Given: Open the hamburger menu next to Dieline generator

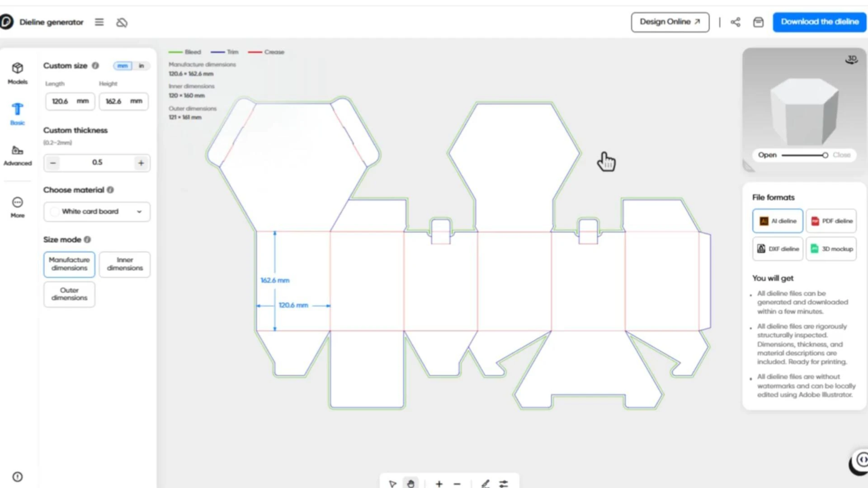Looking at the screenshot, I should pyautogui.click(x=99, y=22).
